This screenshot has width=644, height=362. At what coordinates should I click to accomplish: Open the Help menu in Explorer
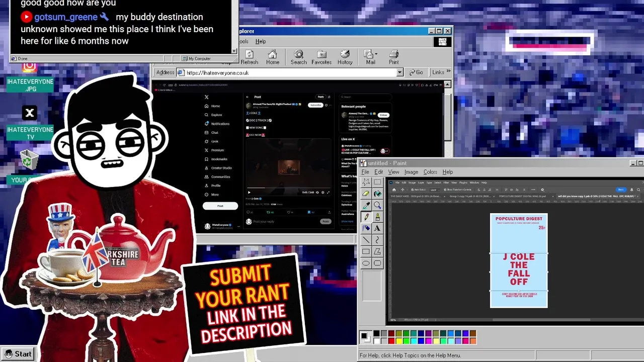pyautogui.click(x=261, y=41)
